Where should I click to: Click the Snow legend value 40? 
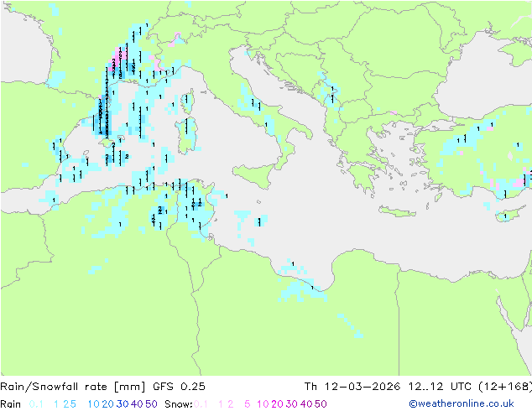(306, 404)
